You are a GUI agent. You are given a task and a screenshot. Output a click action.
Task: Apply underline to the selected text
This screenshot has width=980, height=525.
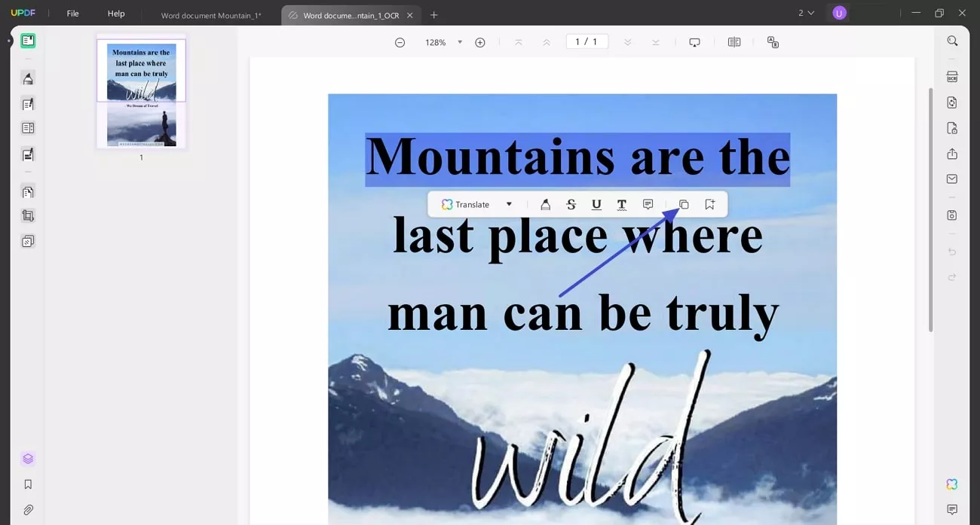[596, 204]
